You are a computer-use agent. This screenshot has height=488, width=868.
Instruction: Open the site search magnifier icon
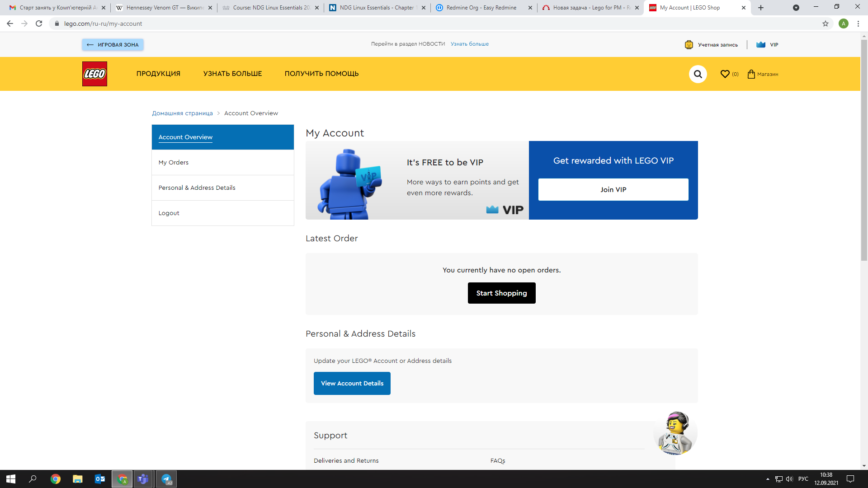tap(698, 74)
